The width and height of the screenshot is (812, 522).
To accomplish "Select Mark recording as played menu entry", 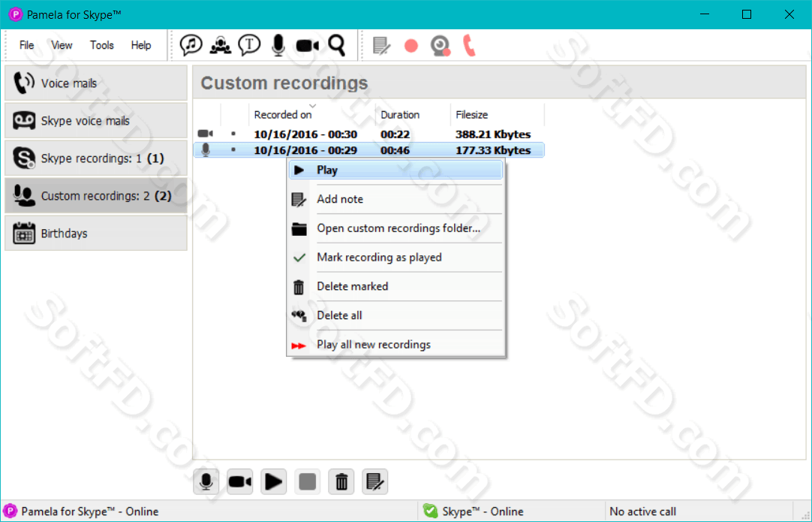I will pyautogui.click(x=395, y=257).
